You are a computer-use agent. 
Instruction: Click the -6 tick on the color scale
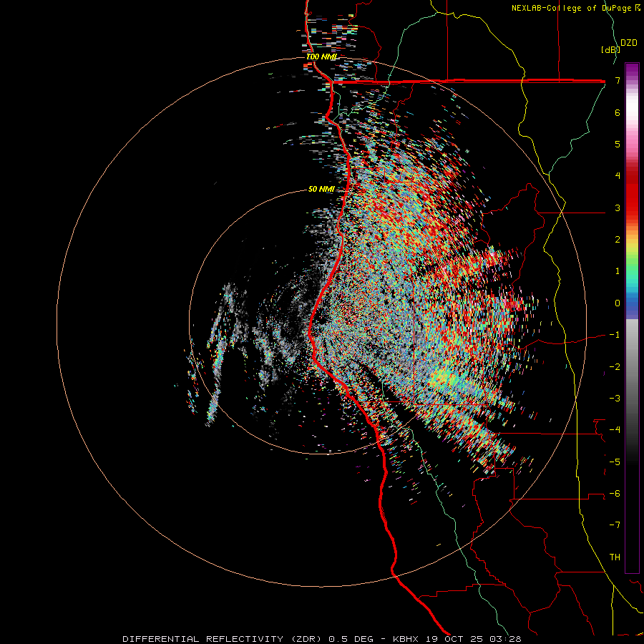[615, 494]
